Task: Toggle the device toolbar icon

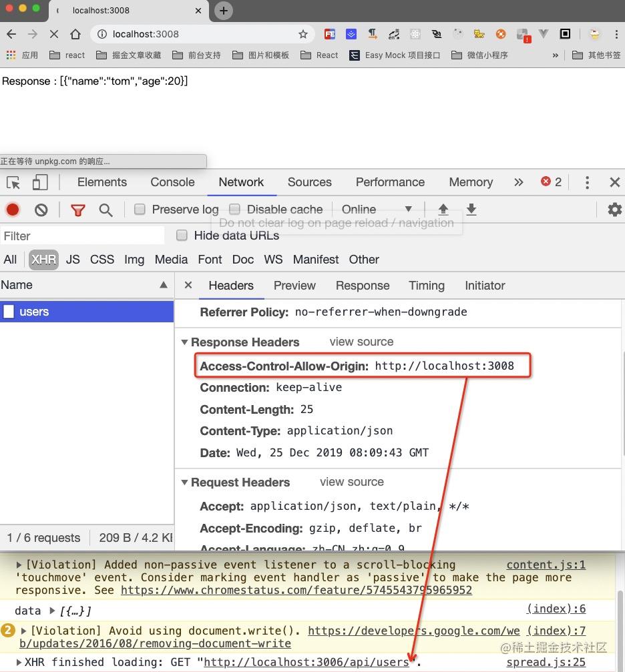Action: coord(40,183)
